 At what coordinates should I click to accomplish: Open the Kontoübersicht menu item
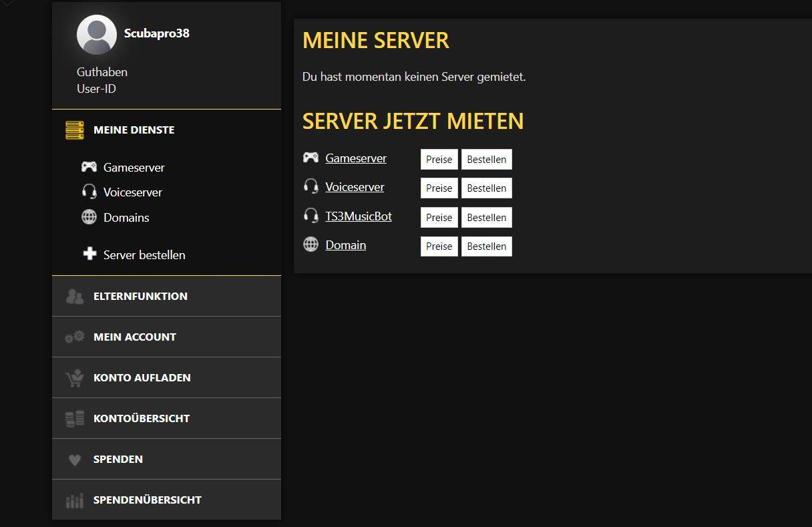[142, 419]
